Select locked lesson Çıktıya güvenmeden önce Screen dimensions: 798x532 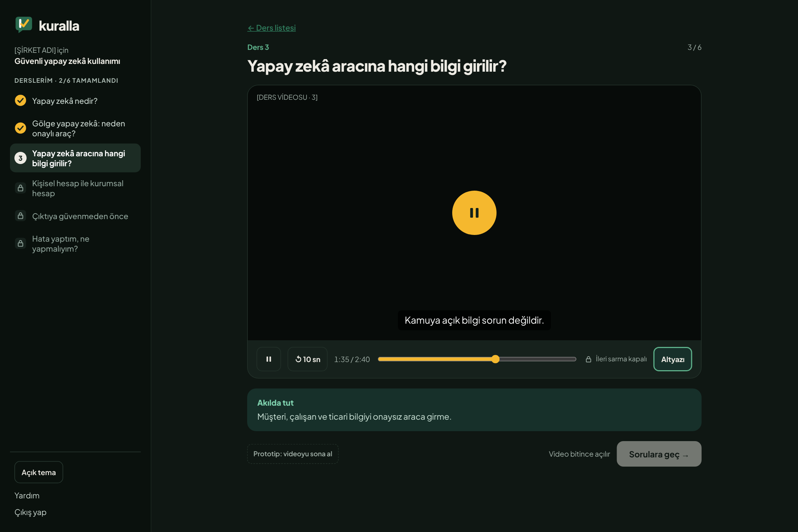pos(75,216)
